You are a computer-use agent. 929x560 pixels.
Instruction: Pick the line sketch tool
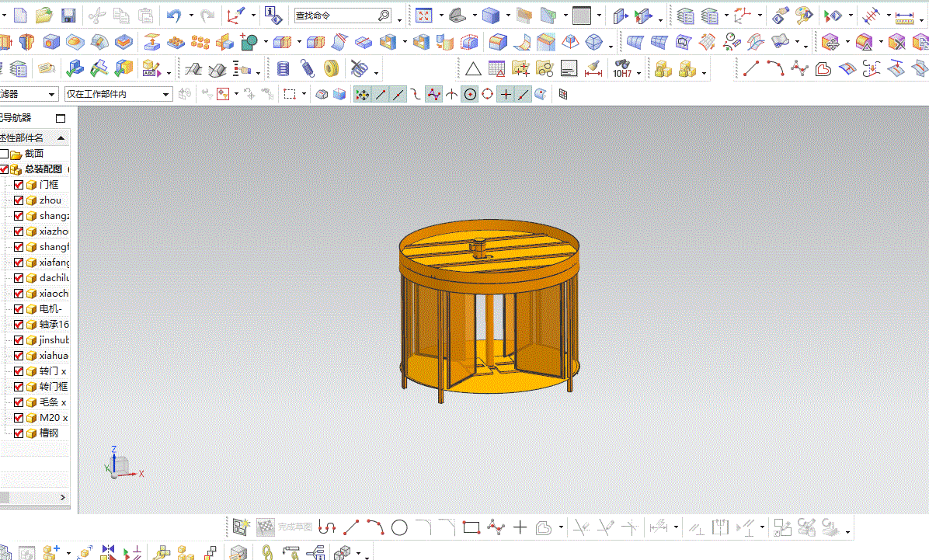tap(351, 527)
